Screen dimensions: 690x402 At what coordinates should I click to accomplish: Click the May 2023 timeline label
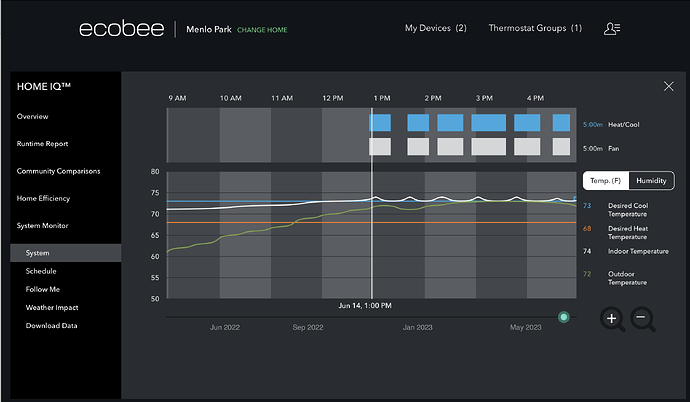point(525,327)
